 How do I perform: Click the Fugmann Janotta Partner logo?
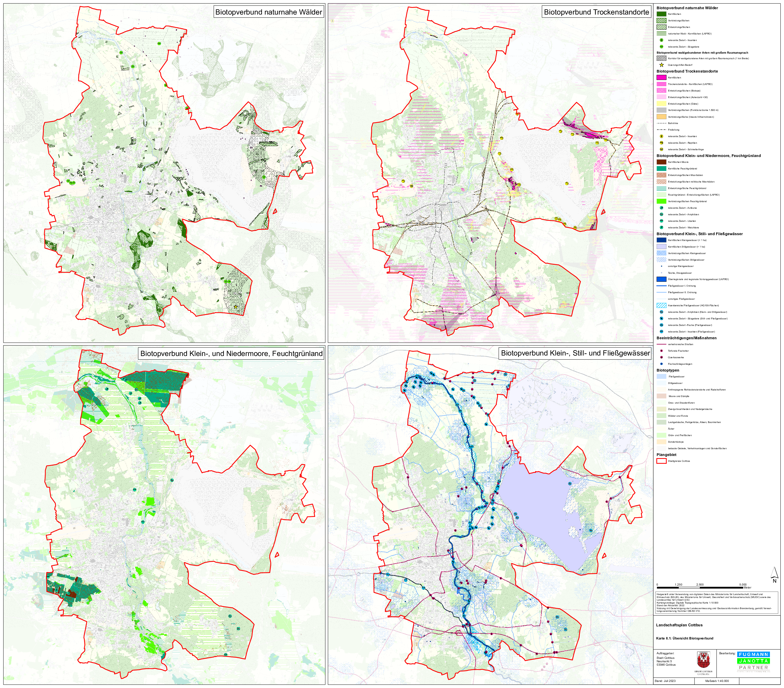click(x=754, y=661)
